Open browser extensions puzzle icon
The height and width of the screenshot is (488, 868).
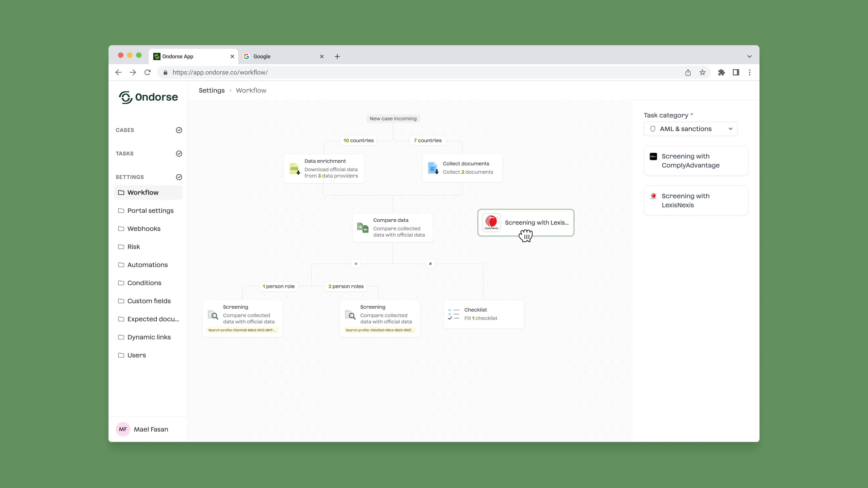tap(721, 72)
